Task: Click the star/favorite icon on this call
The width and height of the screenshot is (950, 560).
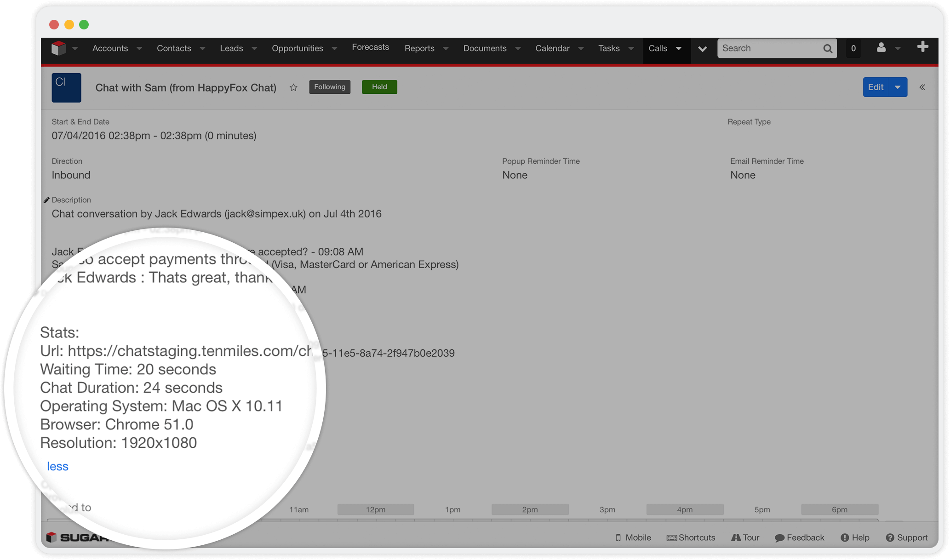Action: point(293,87)
